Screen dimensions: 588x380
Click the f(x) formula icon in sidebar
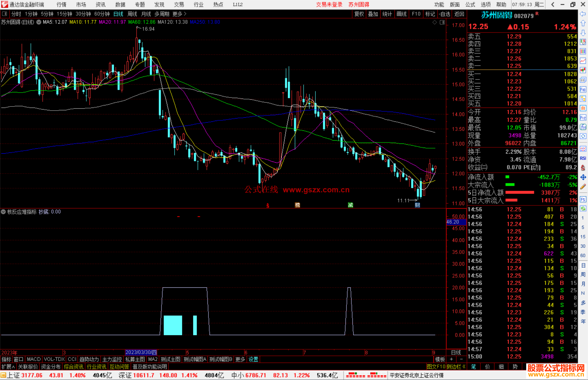pyautogui.click(x=583, y=127)
